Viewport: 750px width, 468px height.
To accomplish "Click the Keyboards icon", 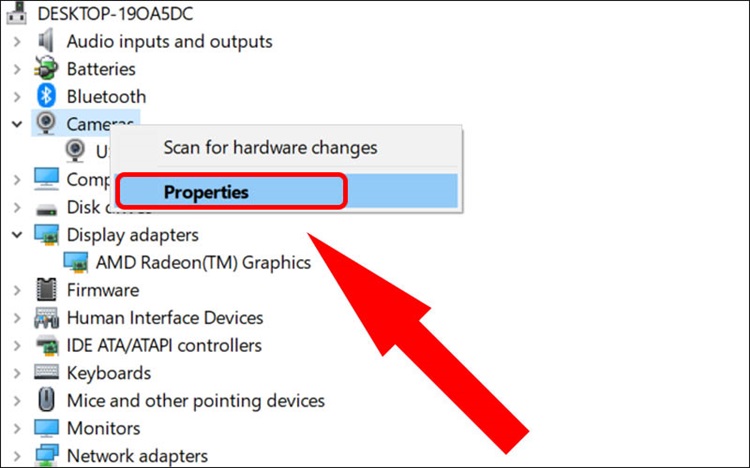I will 46,372.
